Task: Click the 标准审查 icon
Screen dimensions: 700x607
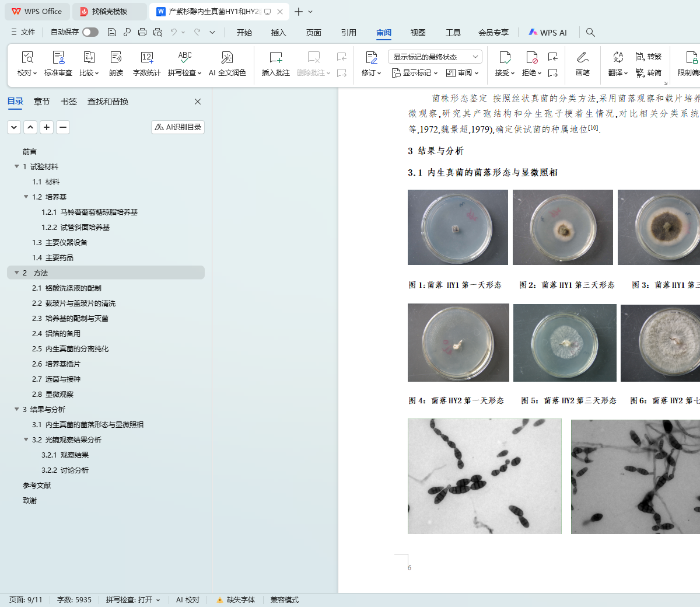Action: click(x=58, y=57)
